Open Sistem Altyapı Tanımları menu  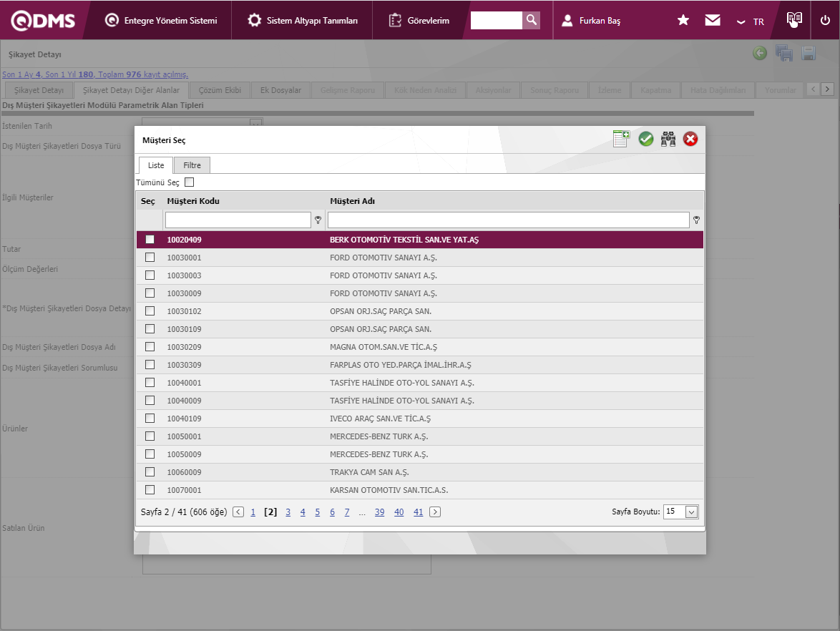303,21
